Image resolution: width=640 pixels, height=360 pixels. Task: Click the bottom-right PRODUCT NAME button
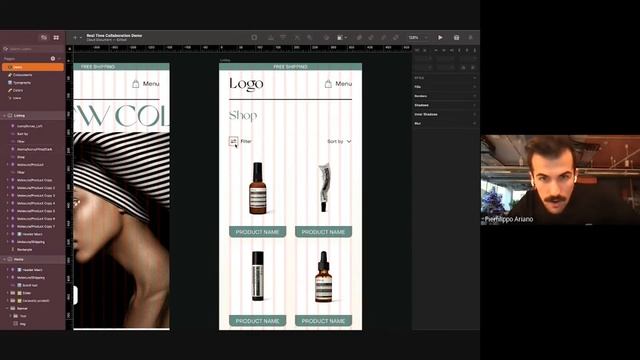[x=323, y=321]
